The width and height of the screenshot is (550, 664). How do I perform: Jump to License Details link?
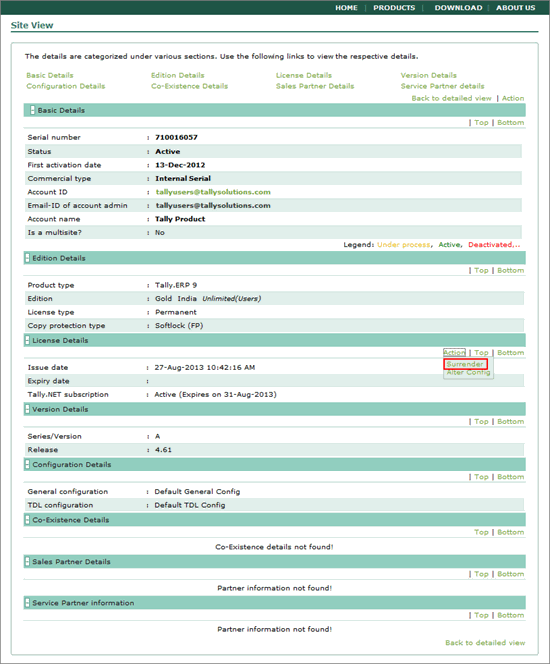pos(304,75)
